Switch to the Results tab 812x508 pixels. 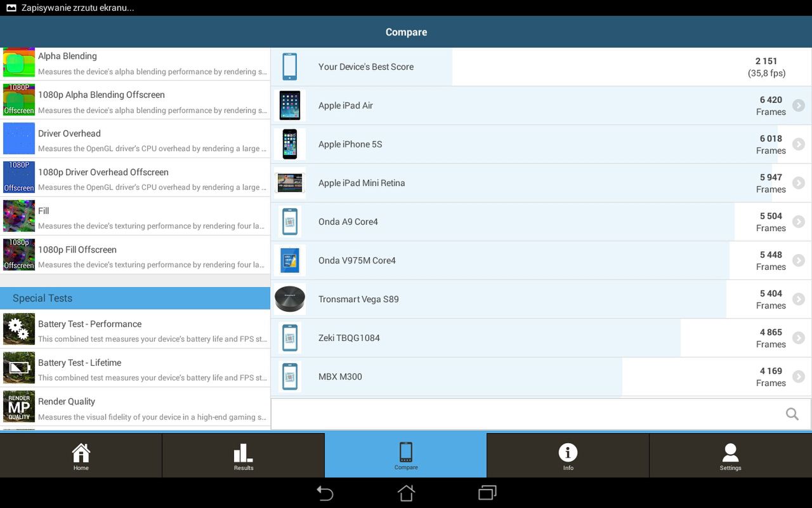click(244, 455)
